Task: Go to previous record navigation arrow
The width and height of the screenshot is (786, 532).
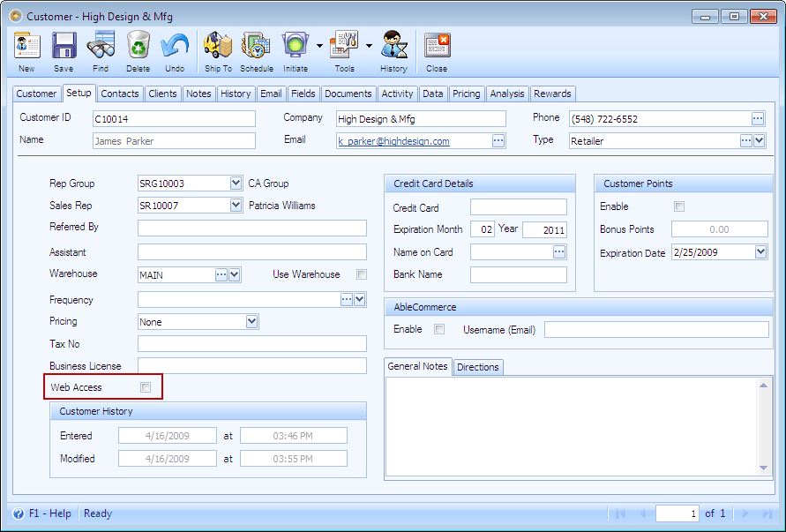Action: click(642, 513)
